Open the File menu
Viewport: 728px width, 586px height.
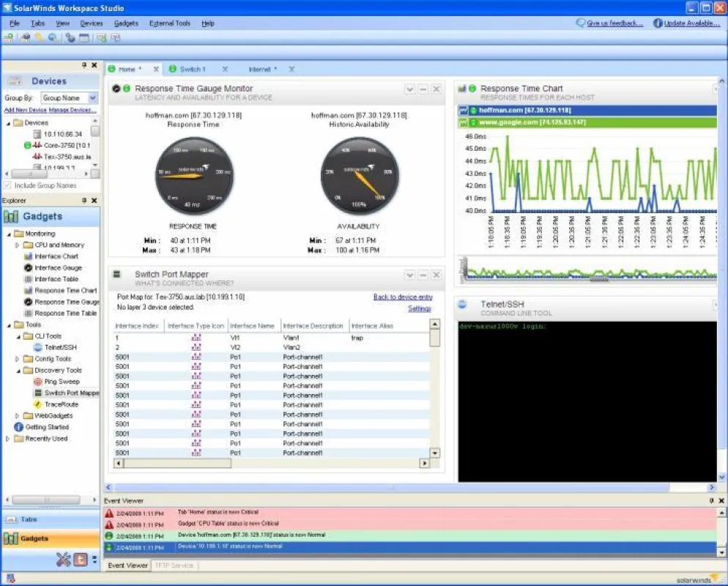tap(15, 23)
